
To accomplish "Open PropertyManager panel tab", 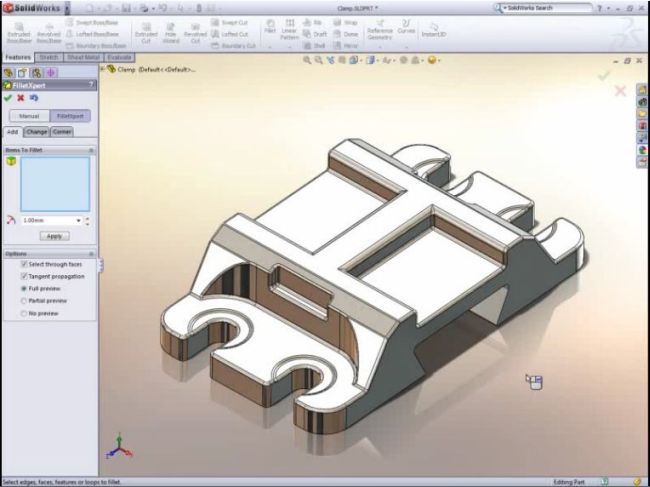I will [22, 73].
